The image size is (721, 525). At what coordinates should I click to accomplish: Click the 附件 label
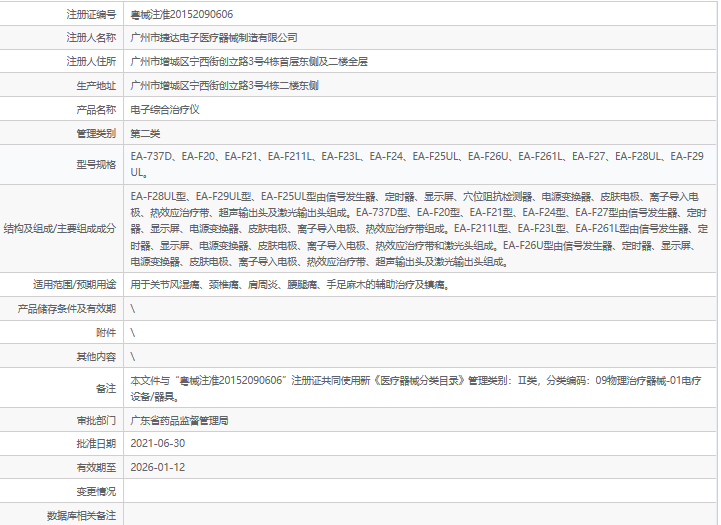click(x=106, y=332)
